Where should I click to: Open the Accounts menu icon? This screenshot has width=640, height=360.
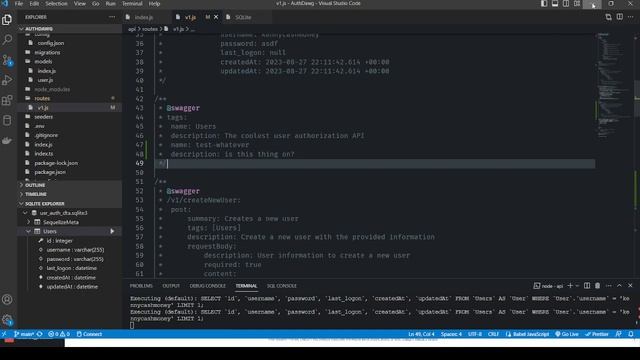click(7, 300)
